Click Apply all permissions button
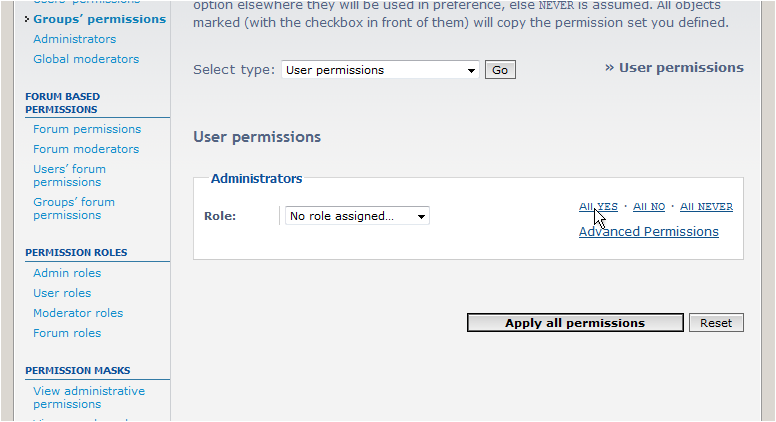 [x=575, y=323]
